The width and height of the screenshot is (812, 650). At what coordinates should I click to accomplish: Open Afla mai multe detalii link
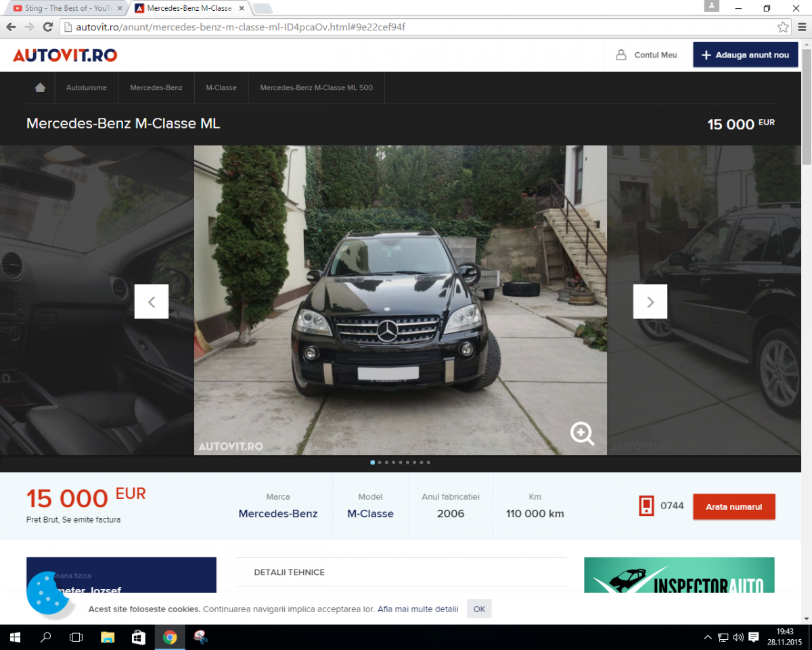click(x=418, y=609)
